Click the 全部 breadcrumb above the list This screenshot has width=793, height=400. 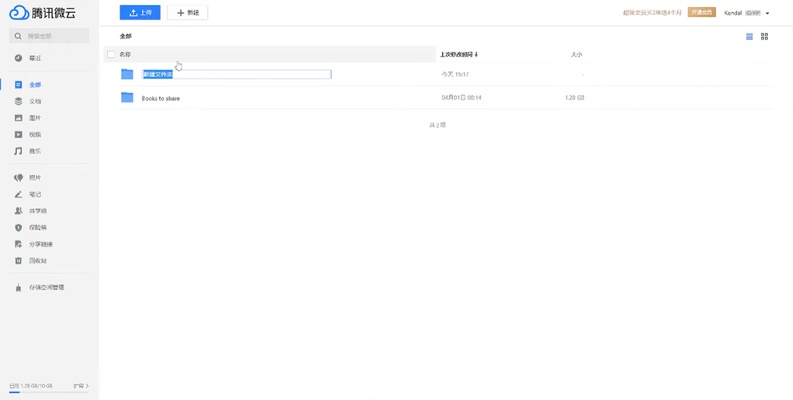point(125,36)
